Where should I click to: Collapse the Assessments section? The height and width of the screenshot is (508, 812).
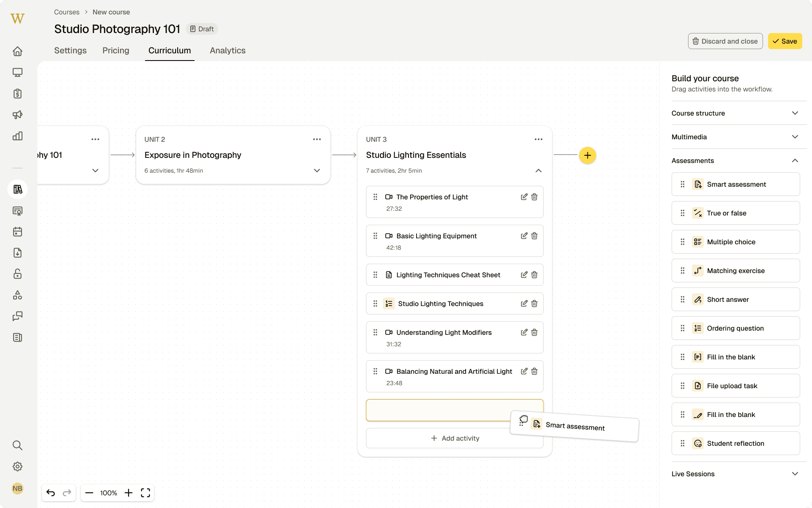(795, 160)
